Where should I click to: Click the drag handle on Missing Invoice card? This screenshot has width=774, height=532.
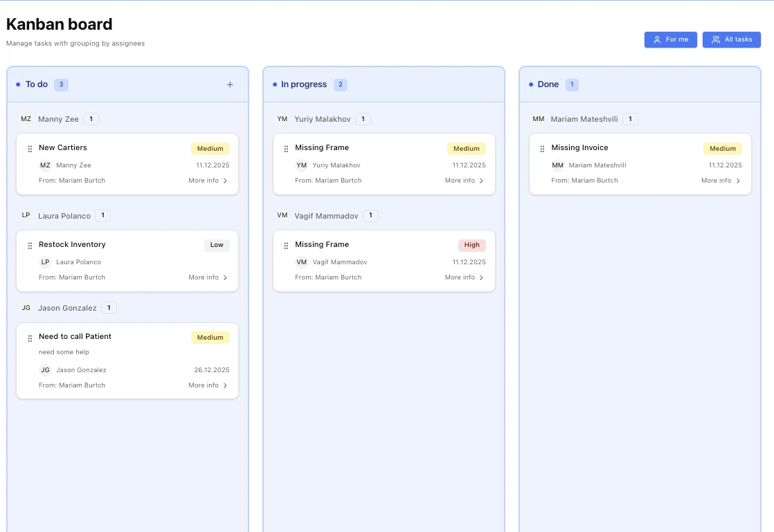point(542,147)
